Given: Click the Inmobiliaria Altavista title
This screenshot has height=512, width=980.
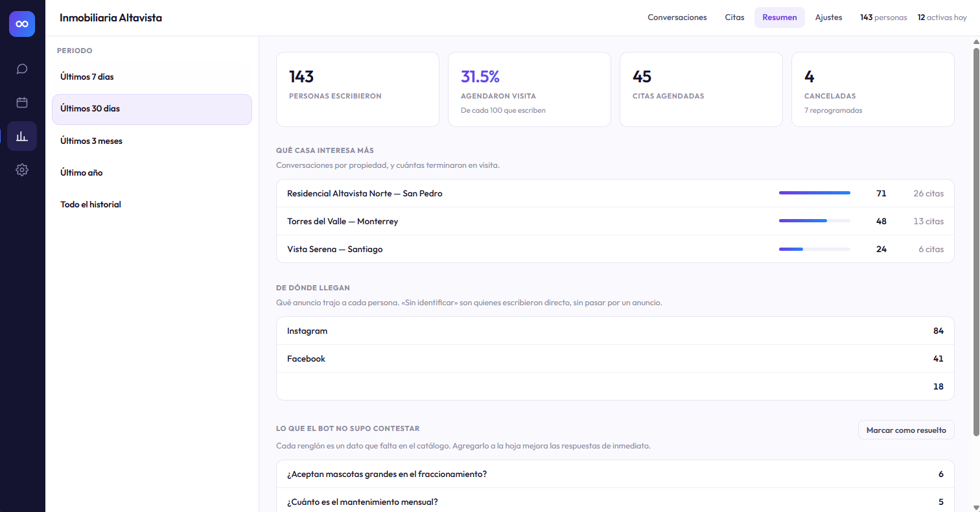Looking at the screenshot, I should (111, 17).
